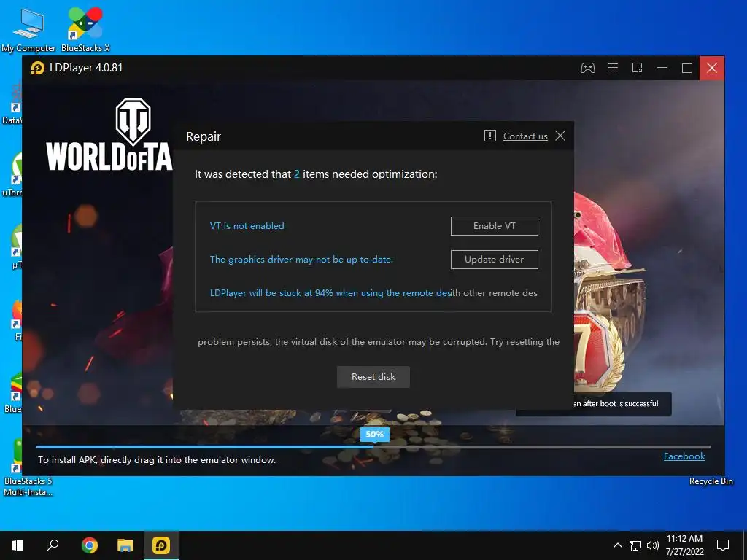Click LDPlayer taskbar icon

click(161, 545)
